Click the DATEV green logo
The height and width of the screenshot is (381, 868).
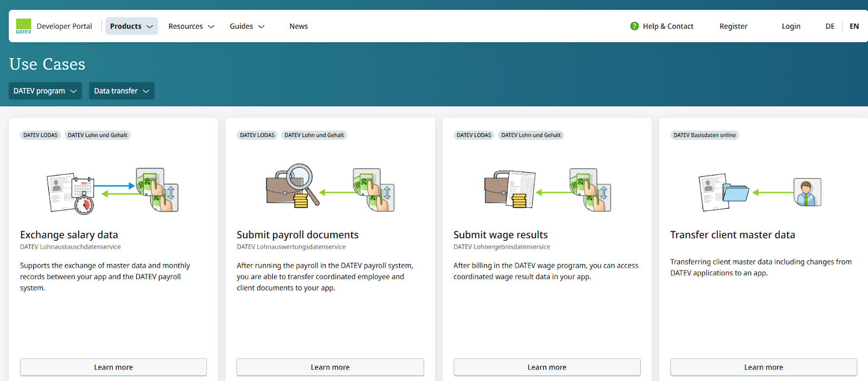pos(23,26)
